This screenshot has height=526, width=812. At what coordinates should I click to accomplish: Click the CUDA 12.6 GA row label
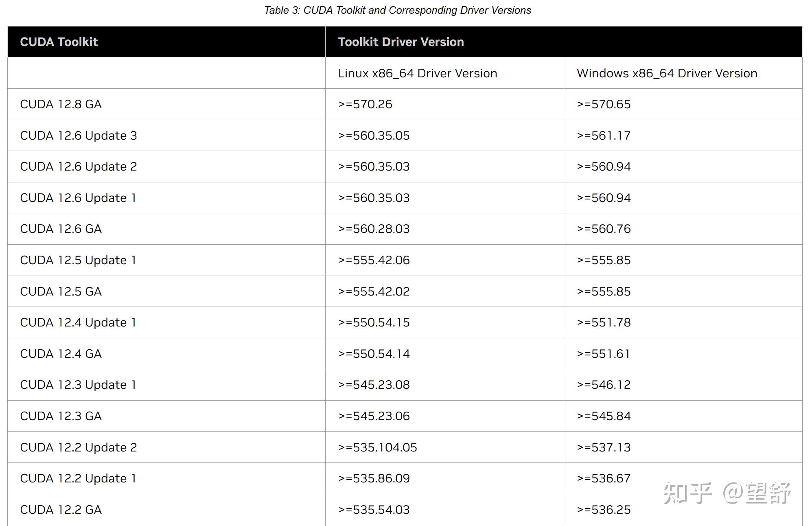tap(61, 229)
